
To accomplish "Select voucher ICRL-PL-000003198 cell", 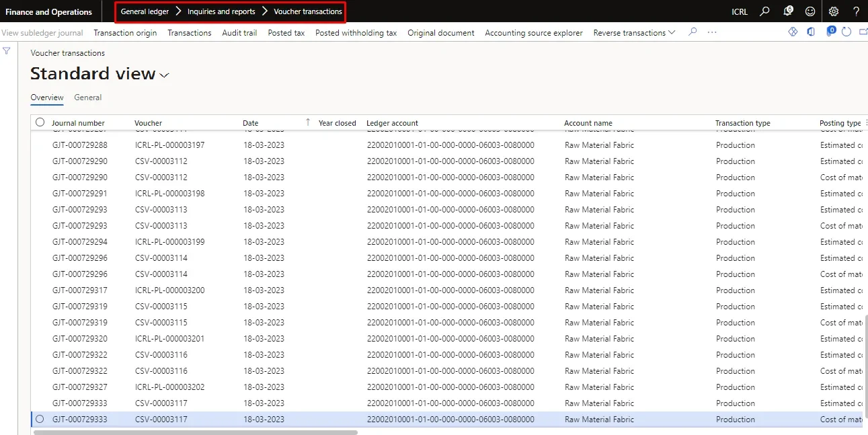I will [169, 194].
